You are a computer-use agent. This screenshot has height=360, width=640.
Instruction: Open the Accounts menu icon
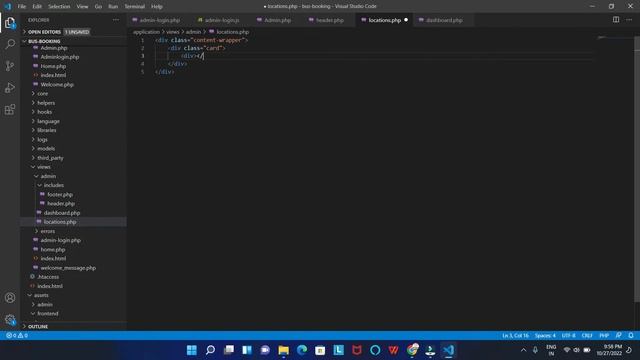coord(10,298)
